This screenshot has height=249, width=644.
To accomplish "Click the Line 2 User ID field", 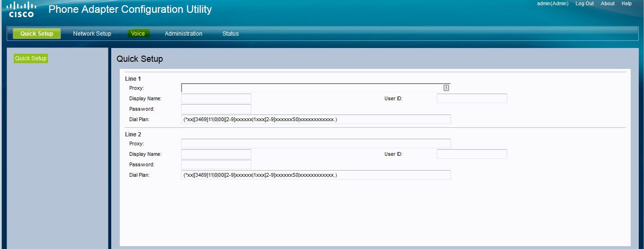I will tap(472, 154).
